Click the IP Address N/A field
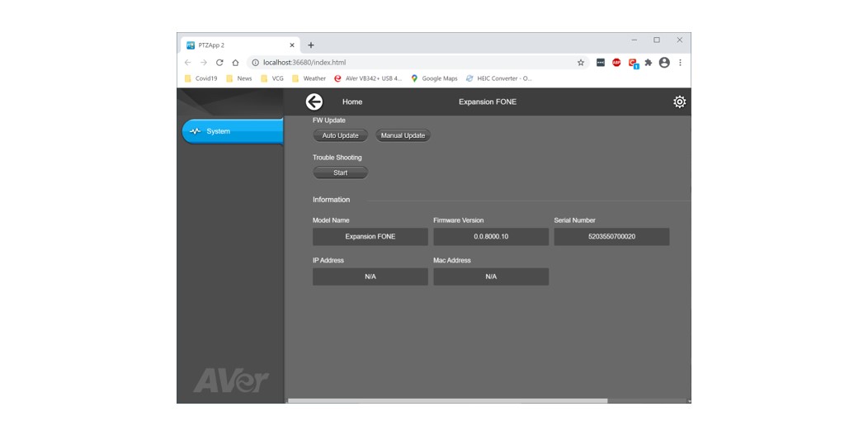 point(370,277)
